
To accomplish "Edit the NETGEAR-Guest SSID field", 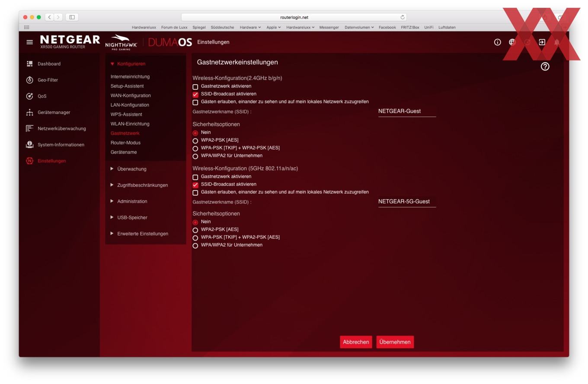I will coord(407,111).
